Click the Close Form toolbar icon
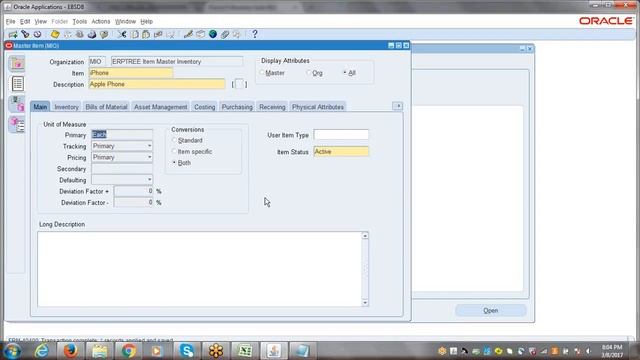This screenshot has width=640, height=360. click(x=104, y=34)
